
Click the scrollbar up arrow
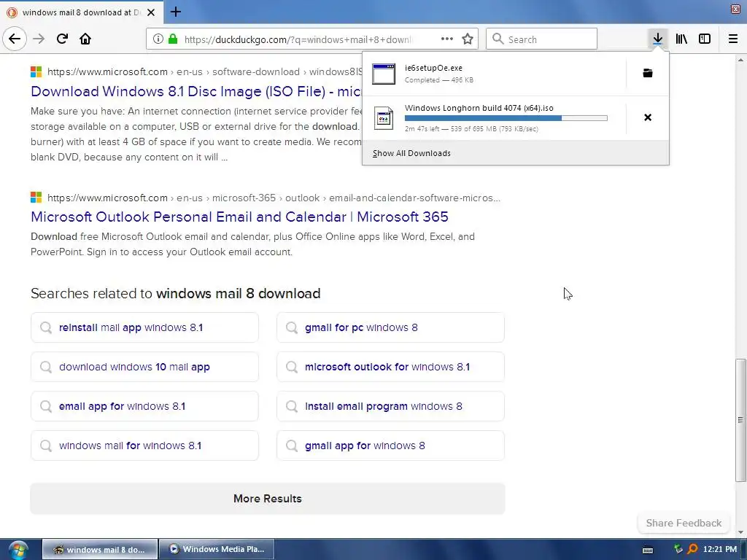(x=740, y=60)
